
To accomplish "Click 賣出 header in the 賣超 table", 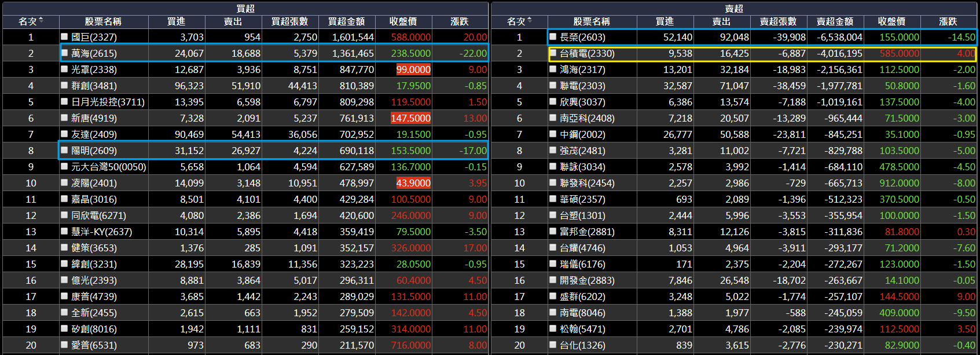I will click(721, 21).
